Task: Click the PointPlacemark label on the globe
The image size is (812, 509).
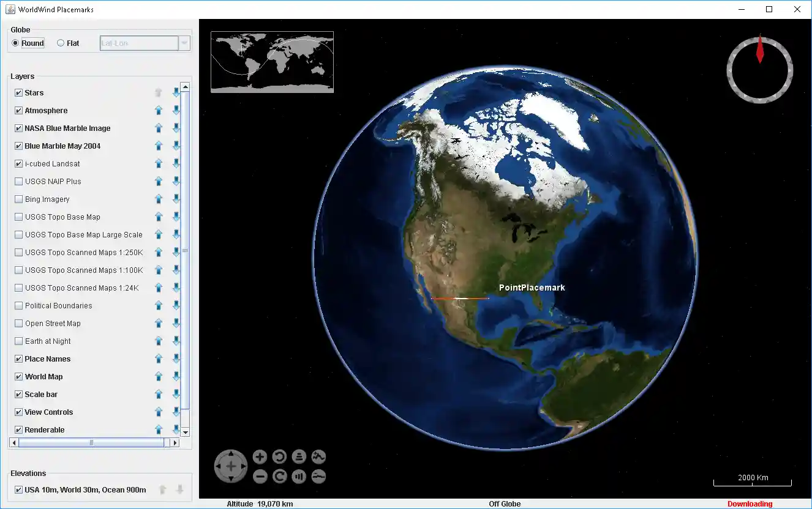Action: click(532, 288)
